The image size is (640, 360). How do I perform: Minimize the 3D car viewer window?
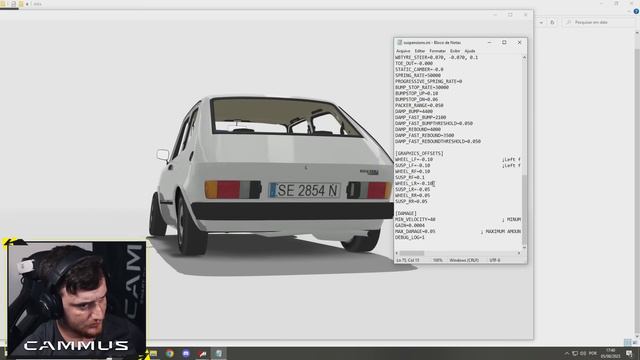tap(495, 15)
